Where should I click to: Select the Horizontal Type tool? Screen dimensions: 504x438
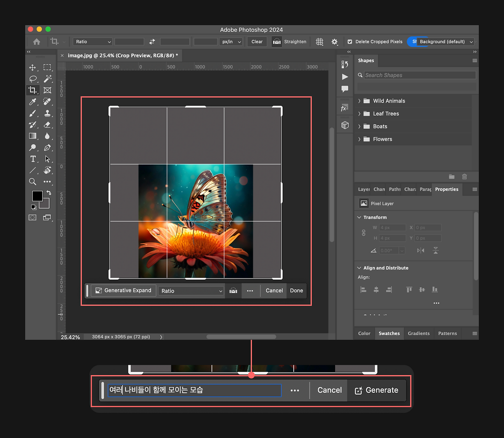coord(33,159)
